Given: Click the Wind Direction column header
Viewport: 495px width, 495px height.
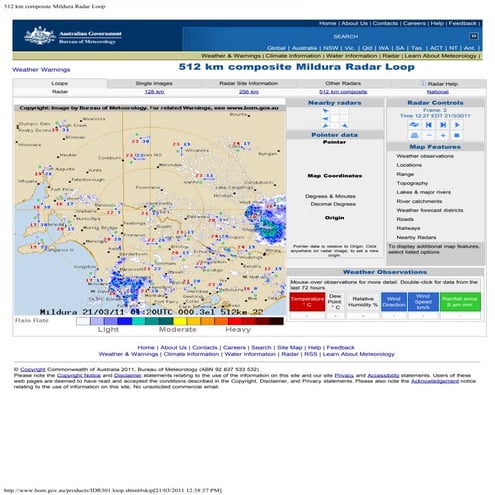Looking at the screenshot, I should click(394, 302).
